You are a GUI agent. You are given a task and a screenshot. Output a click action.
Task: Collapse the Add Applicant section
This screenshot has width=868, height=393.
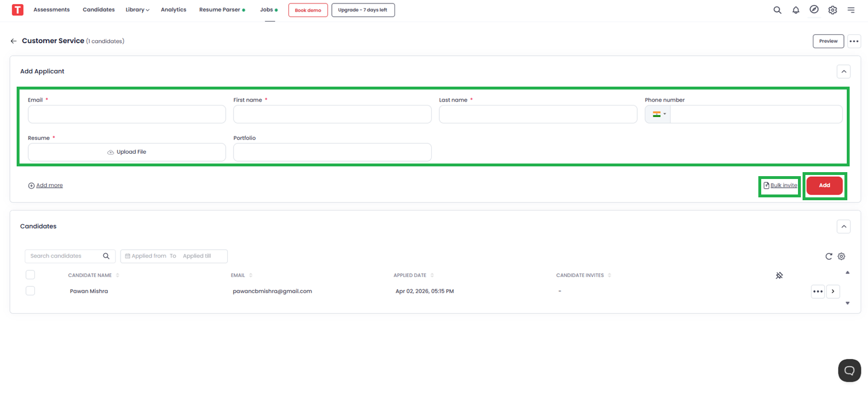[843, 72]
